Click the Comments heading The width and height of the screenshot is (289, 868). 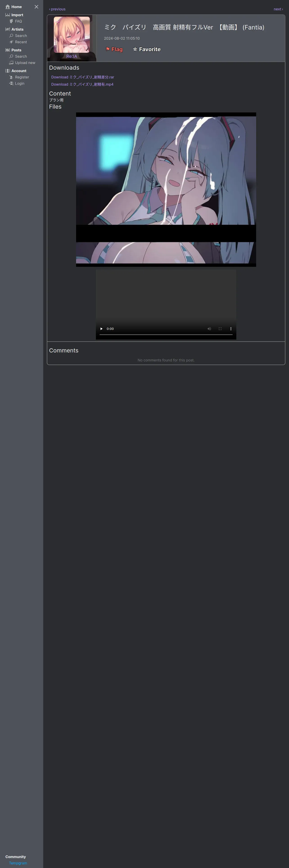point(64,350)
